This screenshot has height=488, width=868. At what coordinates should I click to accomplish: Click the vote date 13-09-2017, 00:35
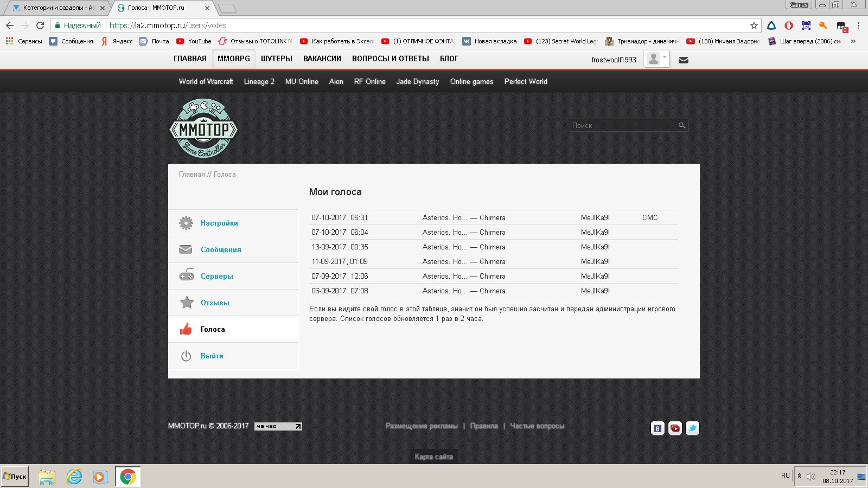(x=340, y=247)
